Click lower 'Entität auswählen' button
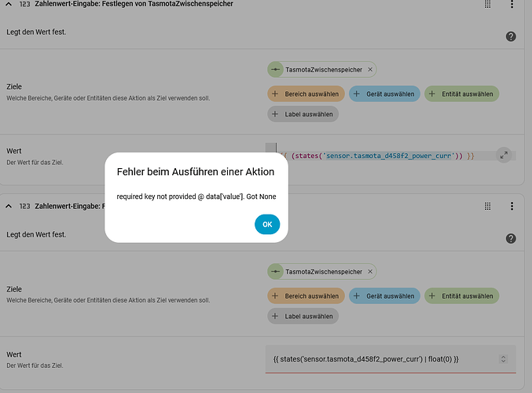Image resolution: width=532 pixels, height=393 pixels. (x=461, y=296)
